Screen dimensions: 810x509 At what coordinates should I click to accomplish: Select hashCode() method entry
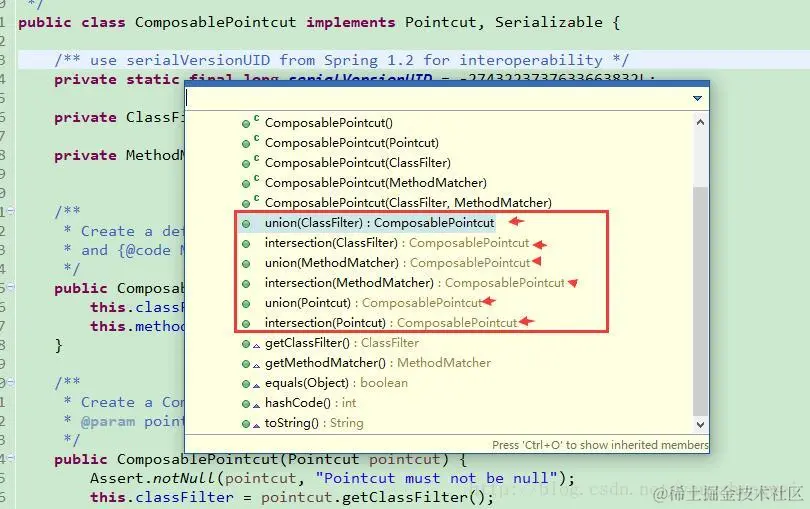[310, 403]
